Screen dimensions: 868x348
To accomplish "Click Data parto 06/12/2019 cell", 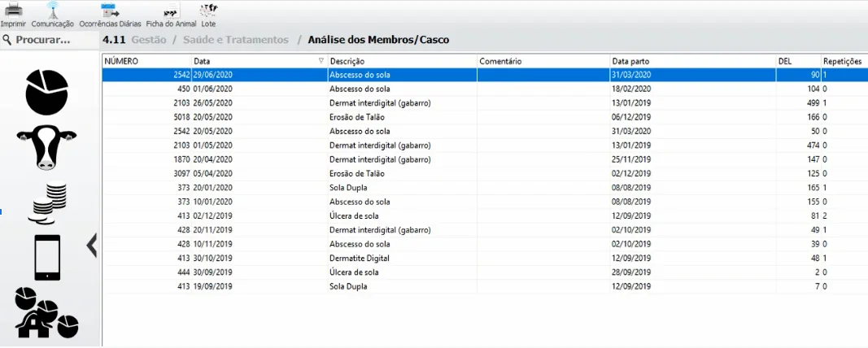I will (692, 117).
